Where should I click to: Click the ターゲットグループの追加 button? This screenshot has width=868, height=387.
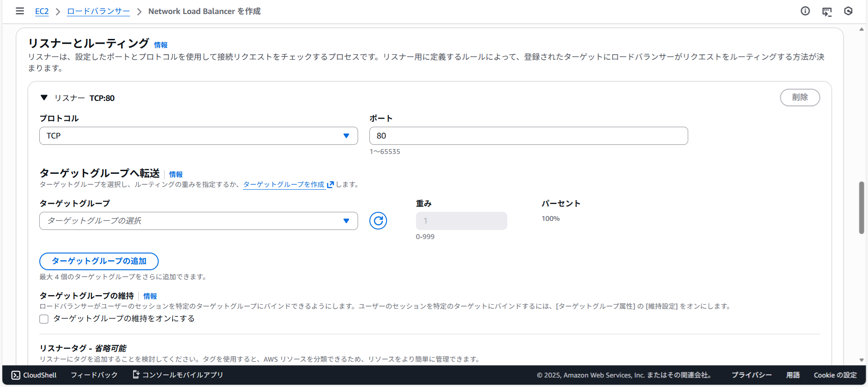pyautogui.click(x=99, y=261)
